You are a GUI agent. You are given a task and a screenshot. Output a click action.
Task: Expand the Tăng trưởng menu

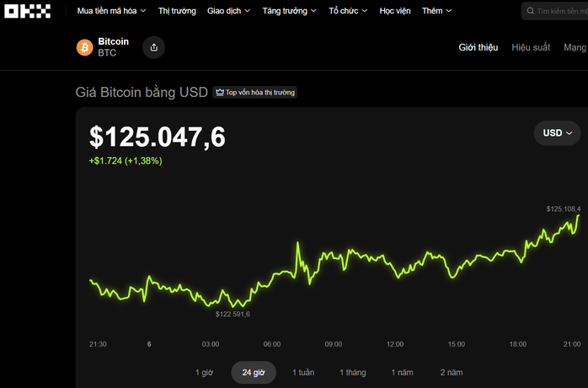click(289, 11)
